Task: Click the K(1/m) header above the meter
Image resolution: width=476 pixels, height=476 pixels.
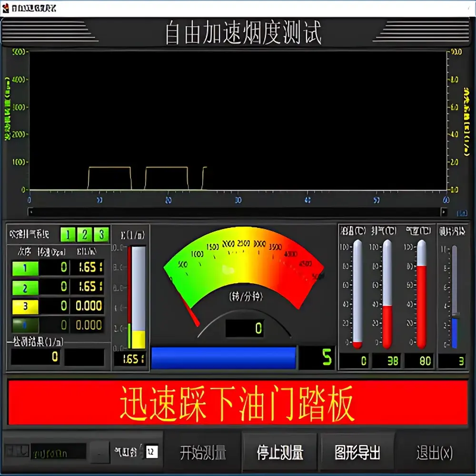Action: point(133,235)
